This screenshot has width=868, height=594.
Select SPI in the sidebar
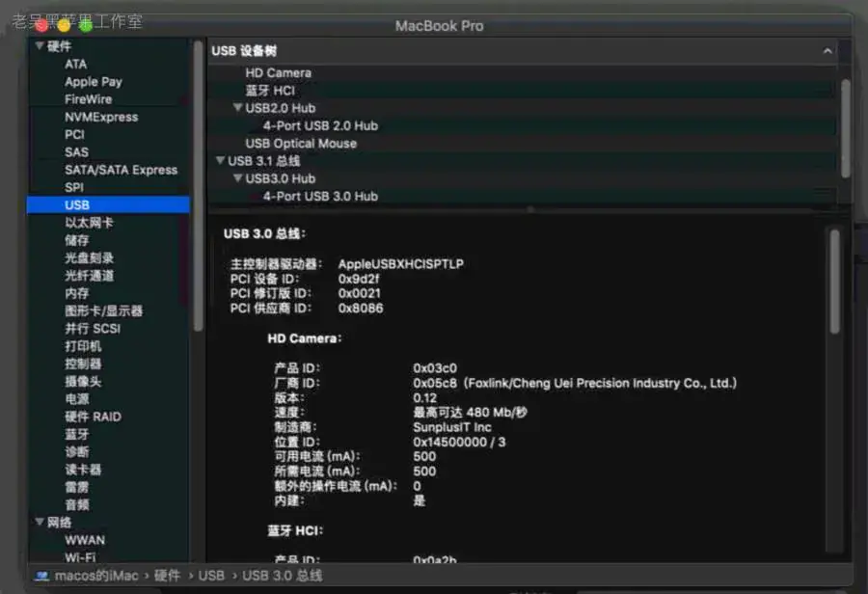(74, 188)
